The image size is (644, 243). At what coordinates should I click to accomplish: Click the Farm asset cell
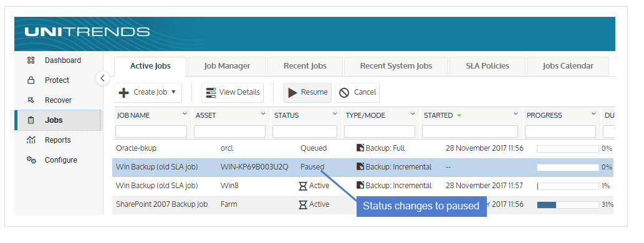229,204
